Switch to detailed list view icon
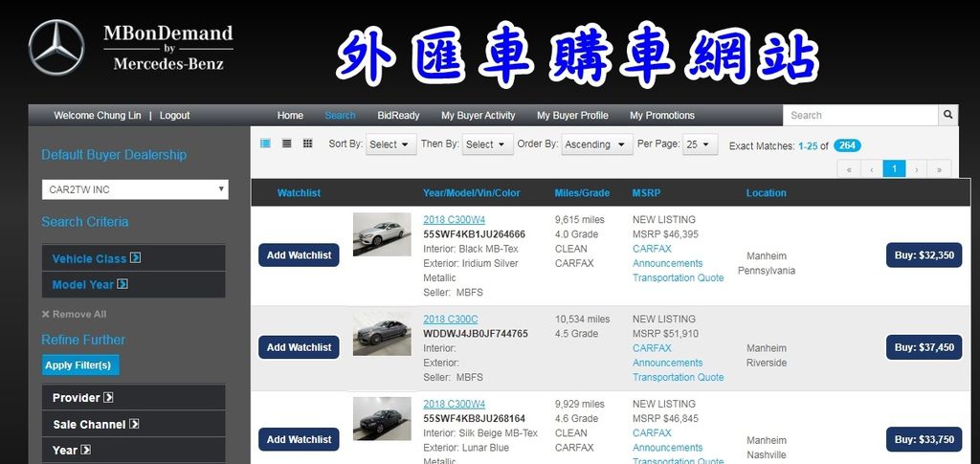This screenshot has width=980, height=464. coord(265,144)
